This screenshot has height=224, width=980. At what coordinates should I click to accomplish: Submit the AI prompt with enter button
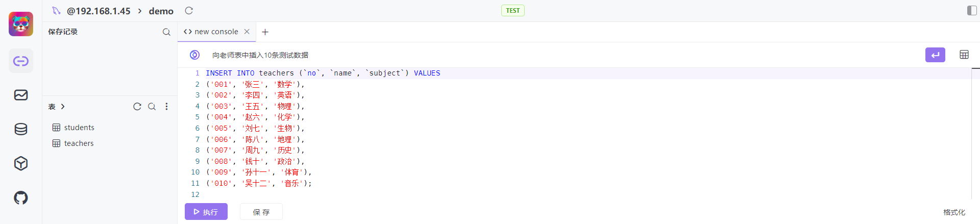click(x=935, y=55)
